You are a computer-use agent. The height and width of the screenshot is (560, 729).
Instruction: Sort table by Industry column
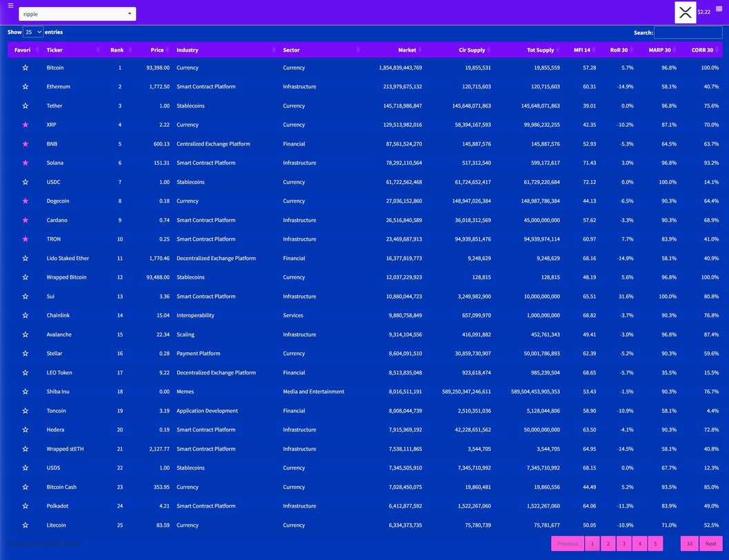tap(226, 50)
